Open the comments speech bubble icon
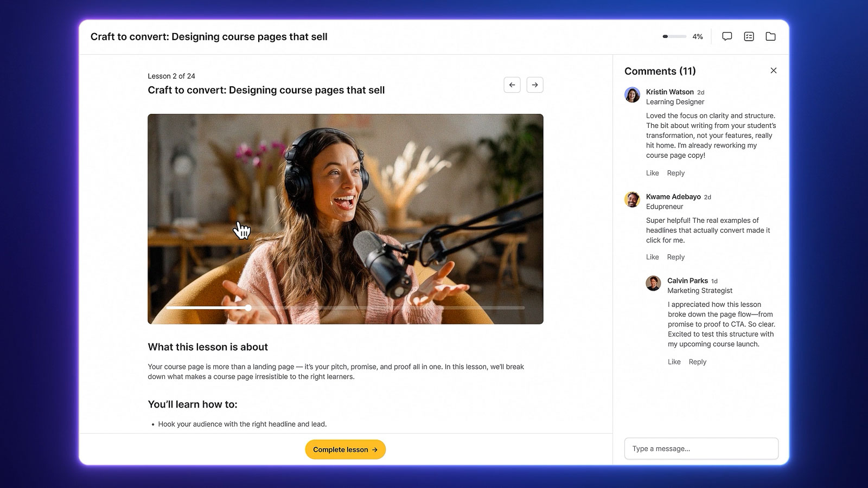This screenshot has height=488, width=868. [727, 36]
